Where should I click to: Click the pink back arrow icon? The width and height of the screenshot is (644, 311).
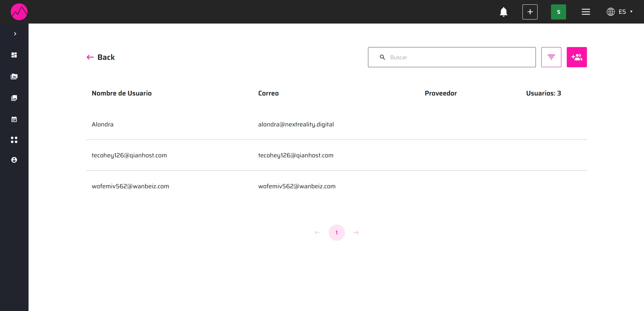(x=90, y=57)
